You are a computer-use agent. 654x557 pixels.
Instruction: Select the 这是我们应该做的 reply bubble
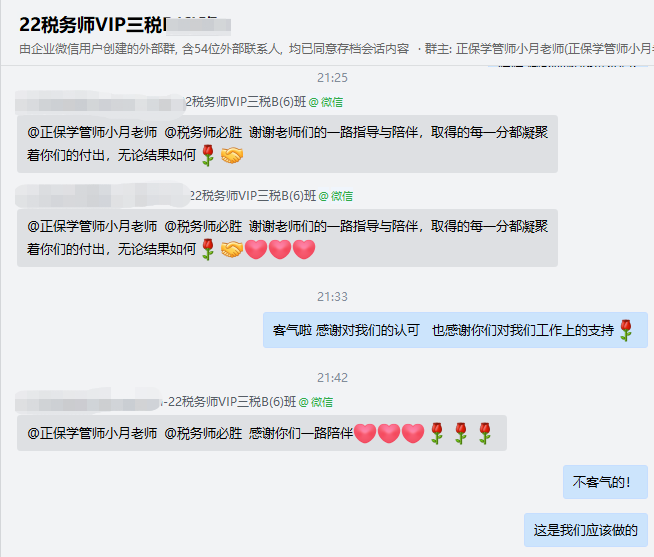(x=586, y=530)
